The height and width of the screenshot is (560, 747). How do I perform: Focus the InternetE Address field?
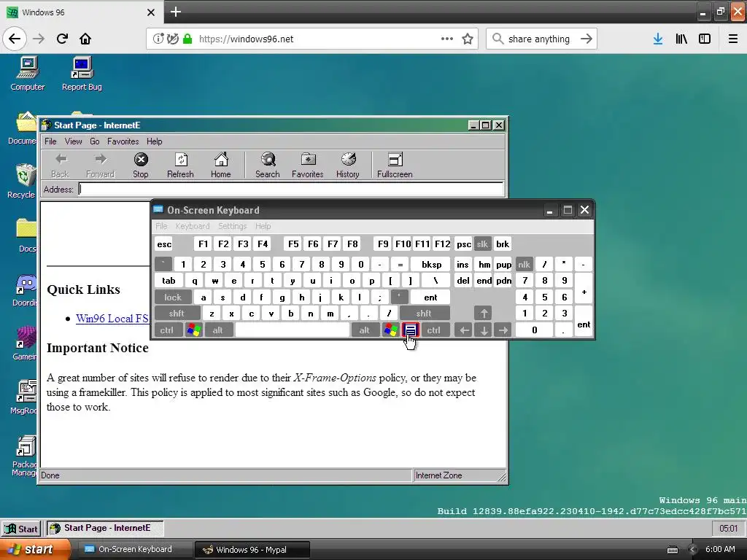tap(291, 189)
